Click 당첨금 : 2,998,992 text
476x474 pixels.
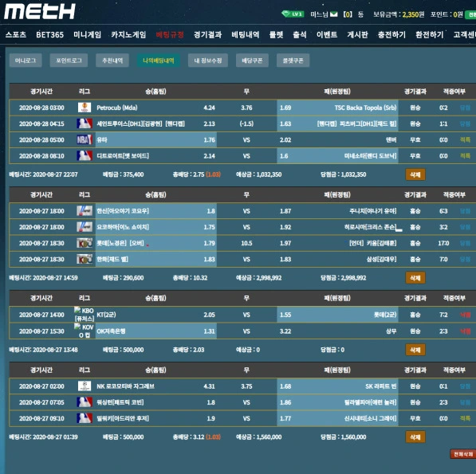[x=344, y=277]
